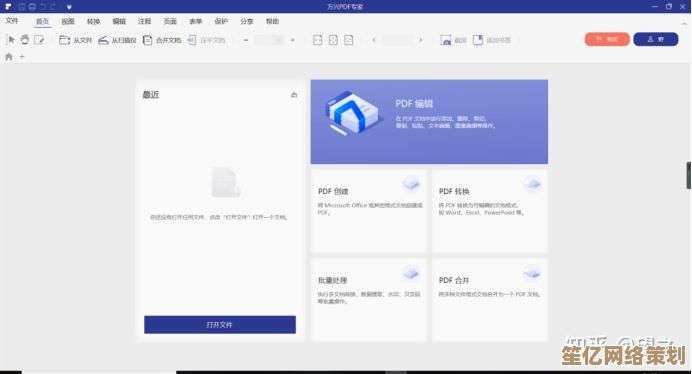Open the PDF 合并 card
This screenshot has width=692, height=374.
tap(489, 299)
